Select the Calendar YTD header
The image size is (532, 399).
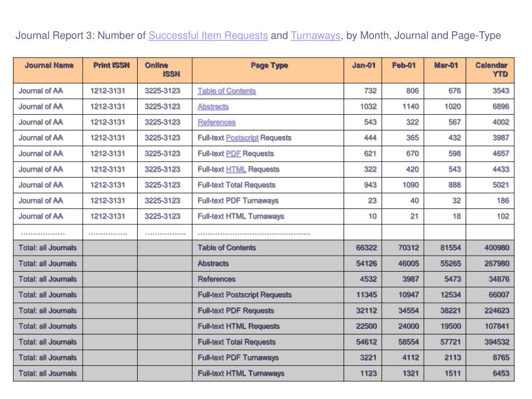490,70
